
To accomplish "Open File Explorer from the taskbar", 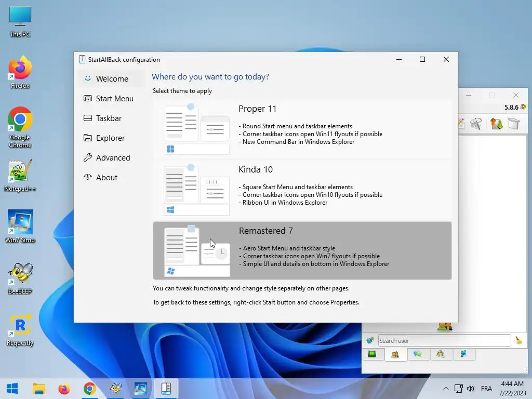I will 38,389.
